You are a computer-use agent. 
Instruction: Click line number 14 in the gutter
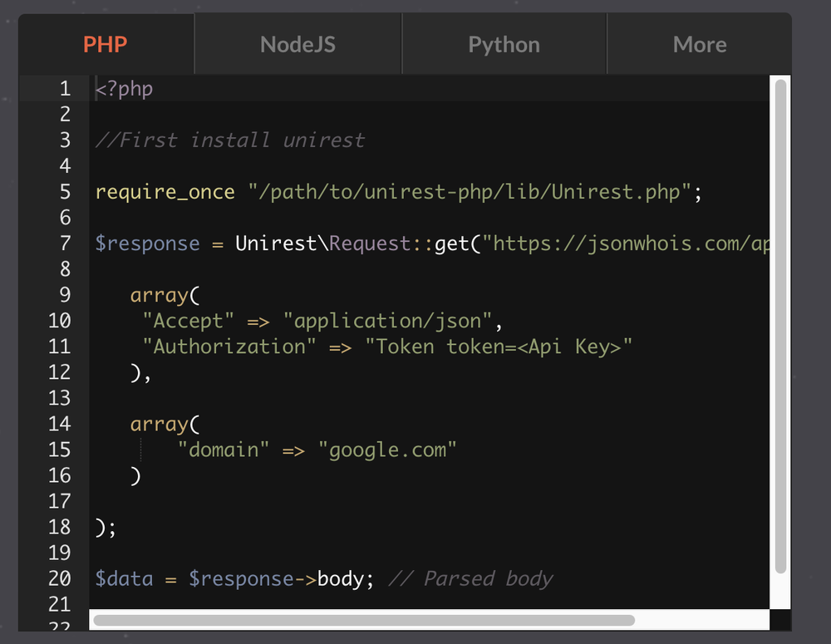(60, 423)
